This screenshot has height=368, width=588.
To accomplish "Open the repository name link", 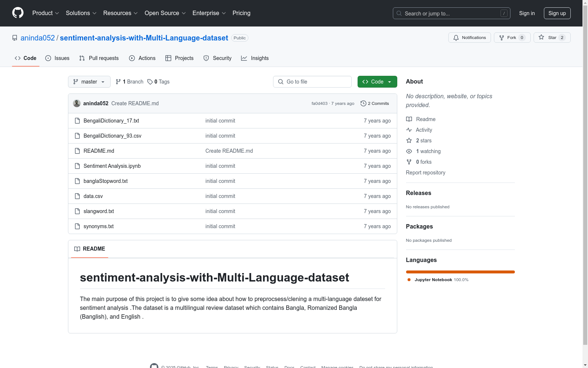I will coord(144,38).
